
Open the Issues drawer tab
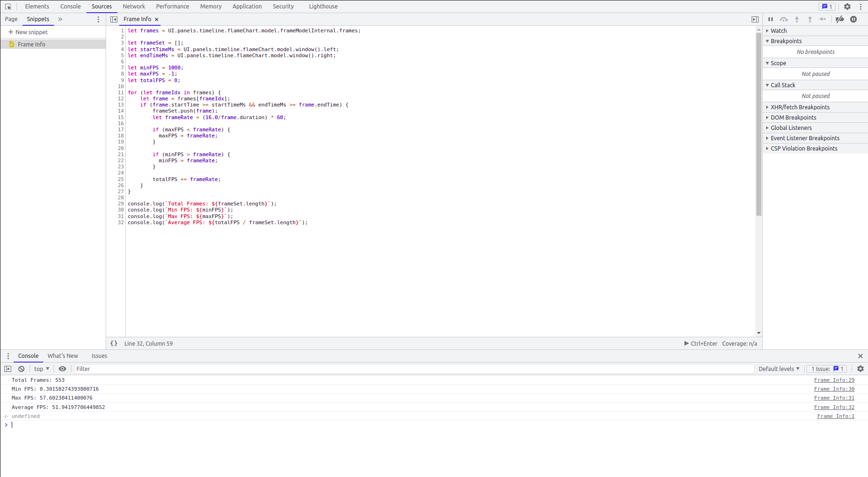(100, 356)
